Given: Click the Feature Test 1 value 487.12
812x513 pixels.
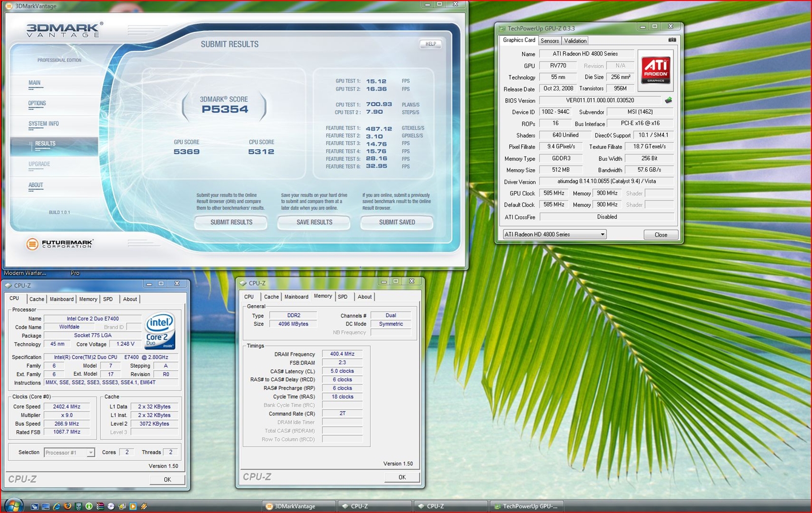Looking at the screenshot, I should pos(379,129).
